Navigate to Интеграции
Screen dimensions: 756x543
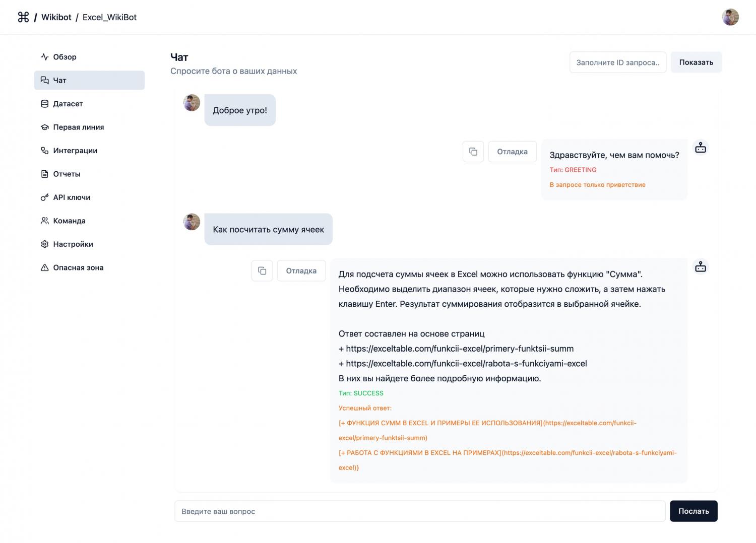coord(75,151)
